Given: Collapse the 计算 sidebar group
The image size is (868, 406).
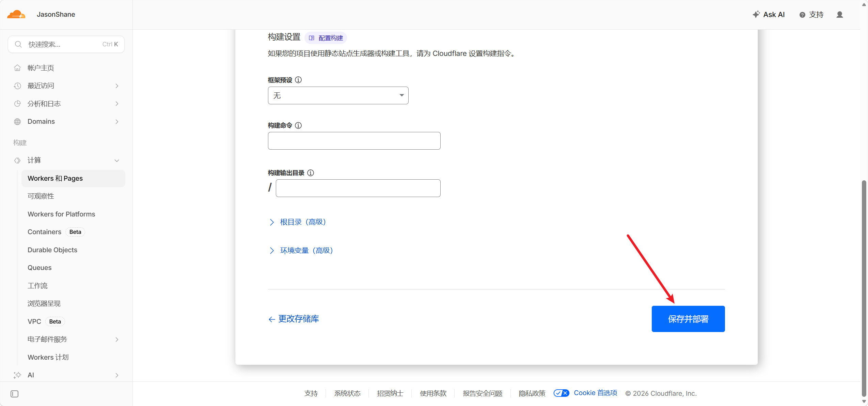Looking at the screenshot, I should point(117,161).
